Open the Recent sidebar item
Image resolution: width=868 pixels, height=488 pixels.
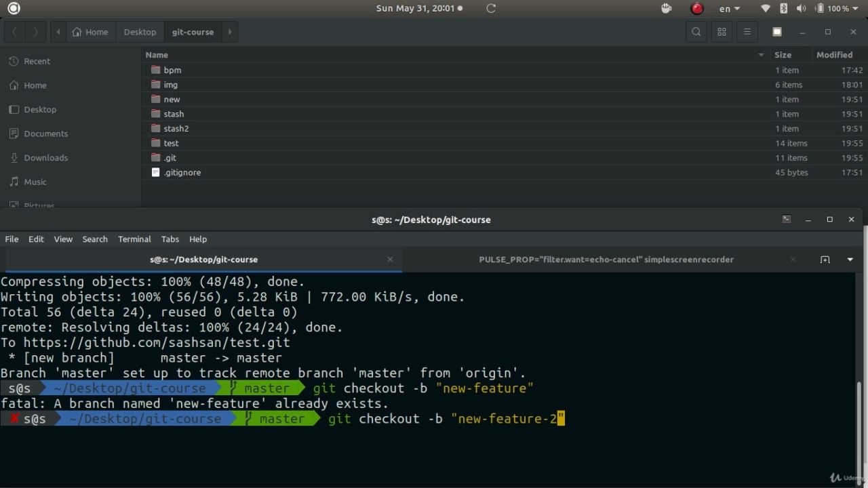tap(37, 61)
